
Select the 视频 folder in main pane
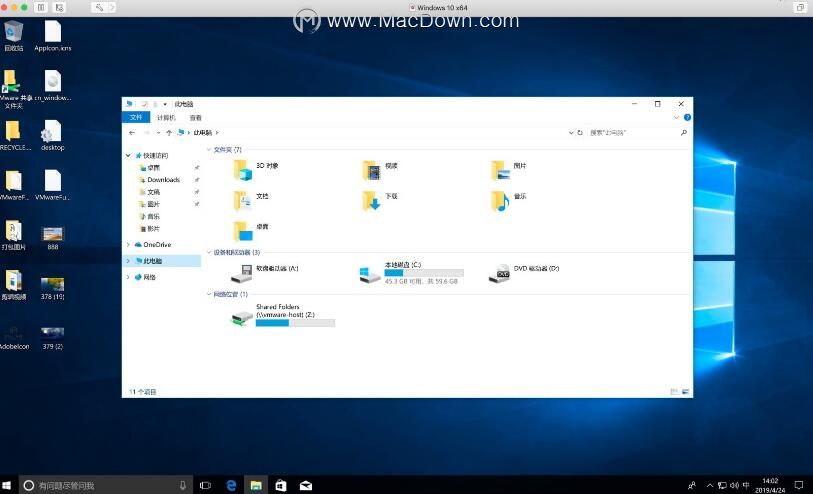click(380, 170)
